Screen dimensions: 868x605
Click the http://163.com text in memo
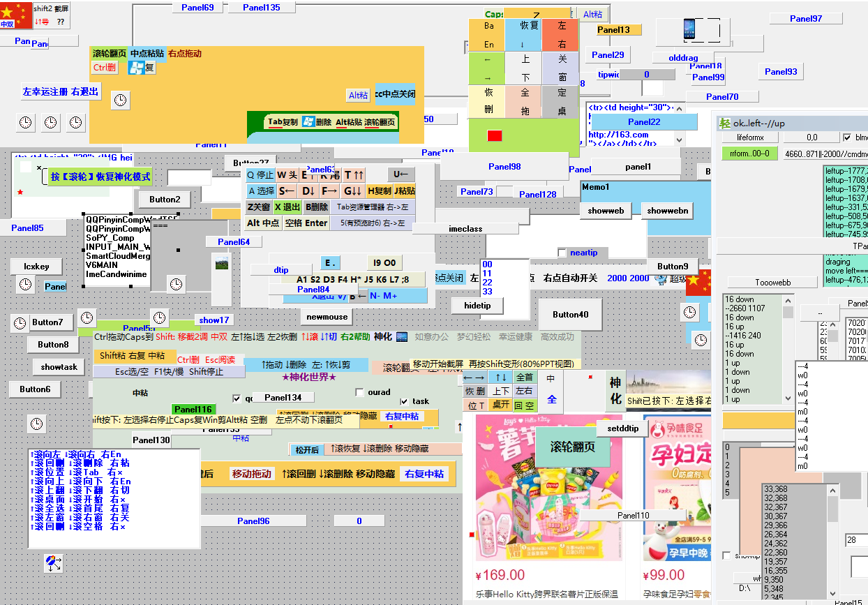618,135
